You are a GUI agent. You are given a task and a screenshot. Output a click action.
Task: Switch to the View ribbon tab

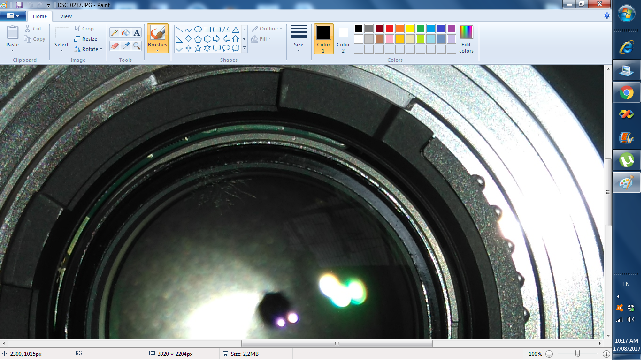[x=66, y=16]
